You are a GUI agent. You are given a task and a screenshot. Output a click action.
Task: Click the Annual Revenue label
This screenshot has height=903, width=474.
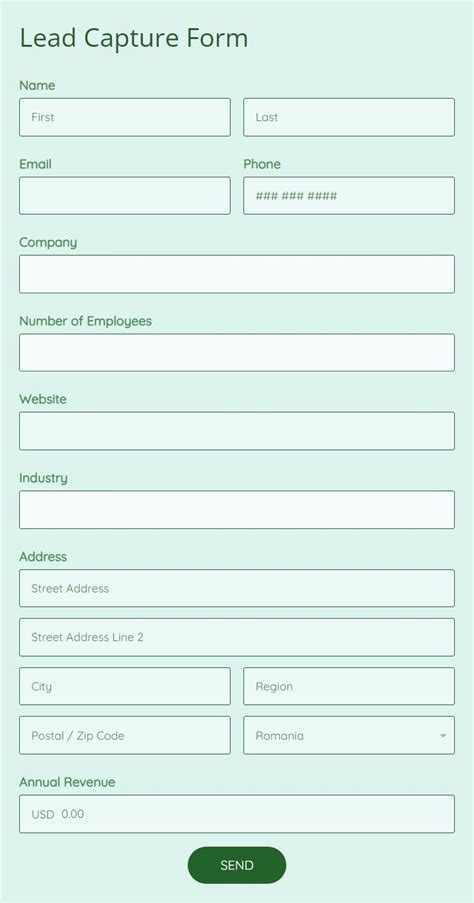point(67,782)
